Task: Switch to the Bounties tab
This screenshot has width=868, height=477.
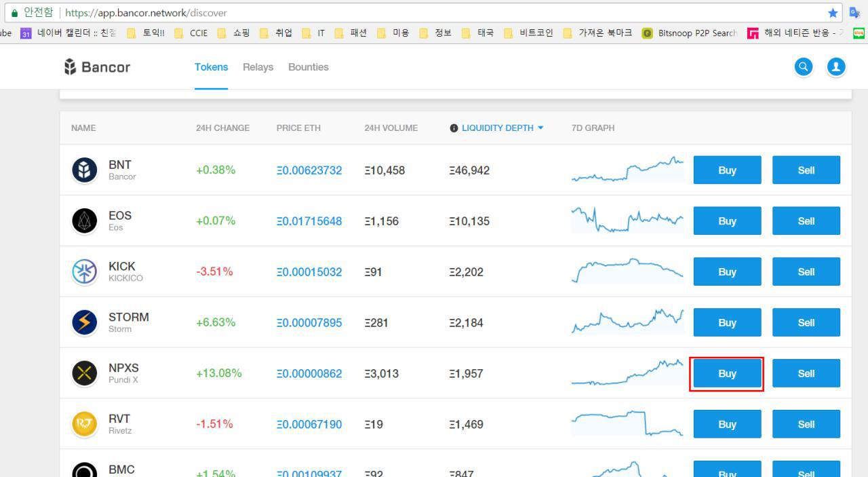Action: click(x=308, y=66)
